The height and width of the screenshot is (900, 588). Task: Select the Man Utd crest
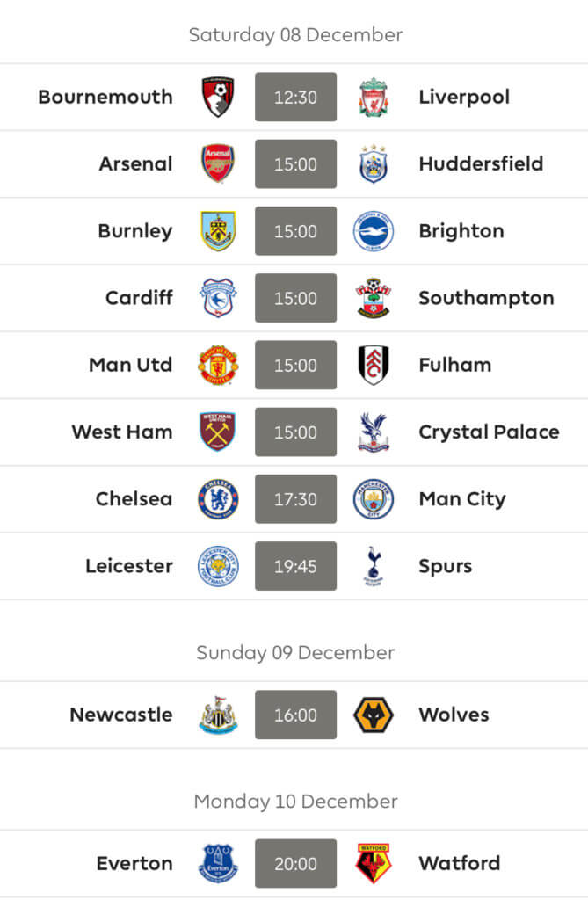(x=218, y=365)
